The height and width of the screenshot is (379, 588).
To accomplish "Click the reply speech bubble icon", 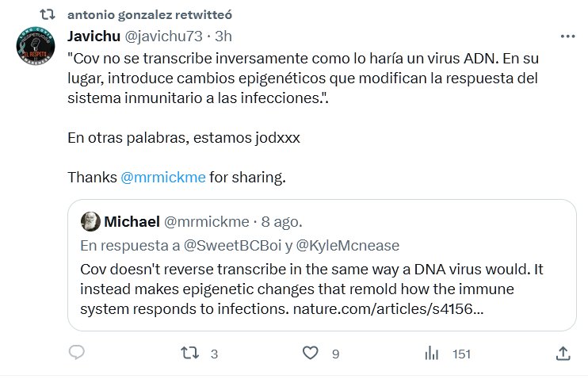I will point(77,354).
